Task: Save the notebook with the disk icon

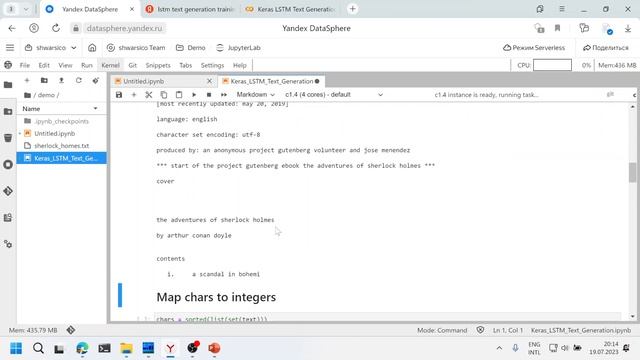Action: coord(119,95)
